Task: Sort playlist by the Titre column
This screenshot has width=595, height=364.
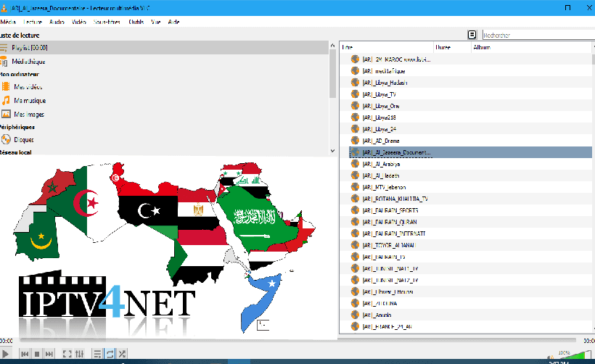Action: click(387, 47)
